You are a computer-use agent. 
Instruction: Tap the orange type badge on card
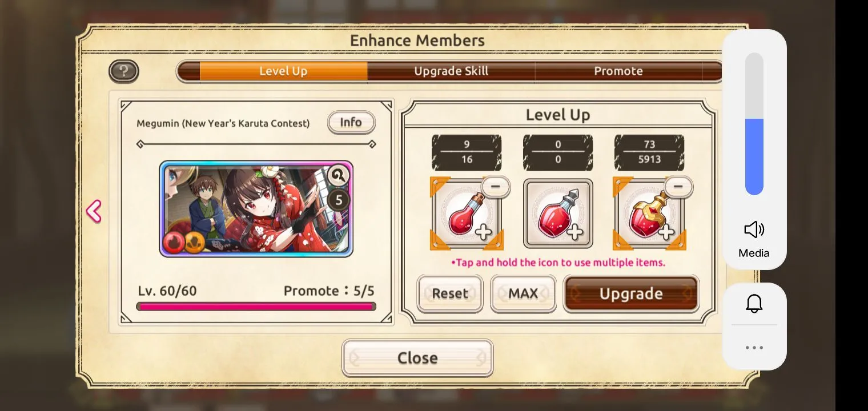click(194, 243)
